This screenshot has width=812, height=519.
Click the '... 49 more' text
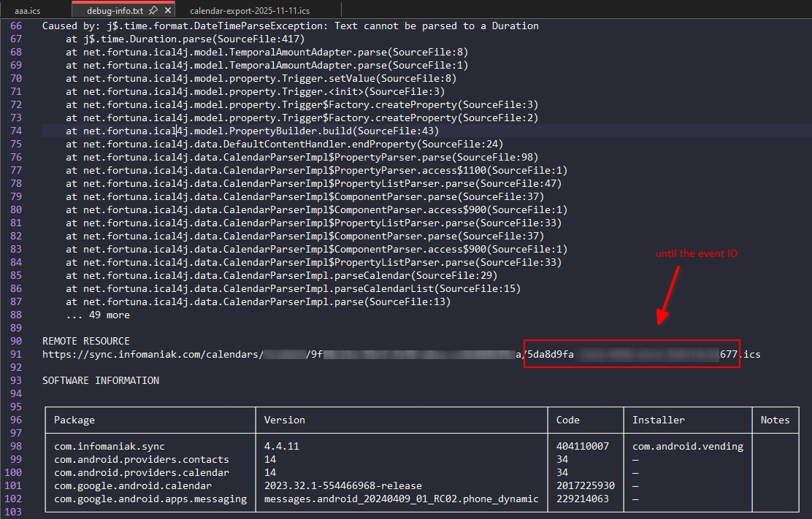(x=97, y=315)
